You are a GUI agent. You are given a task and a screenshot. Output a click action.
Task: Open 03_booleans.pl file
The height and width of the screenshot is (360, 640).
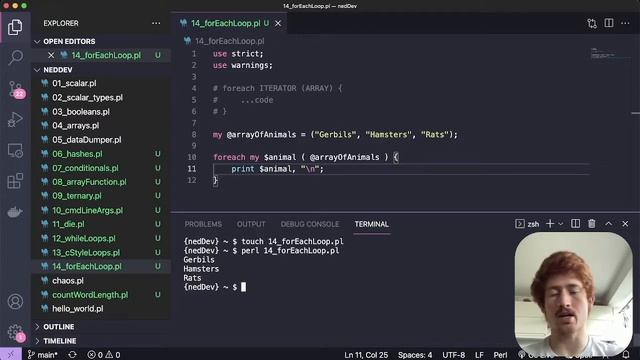tap(81, 111)
